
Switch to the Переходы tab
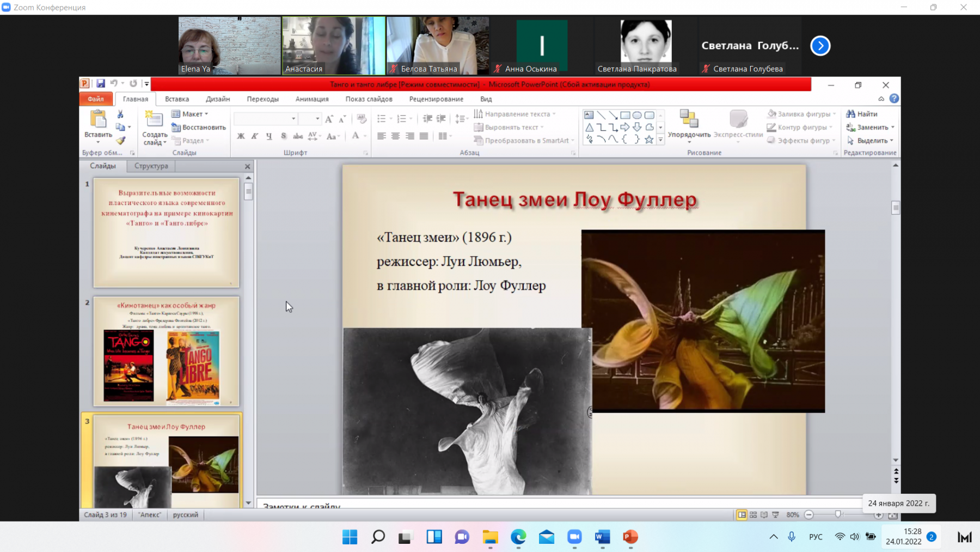[x=262, y=99]
